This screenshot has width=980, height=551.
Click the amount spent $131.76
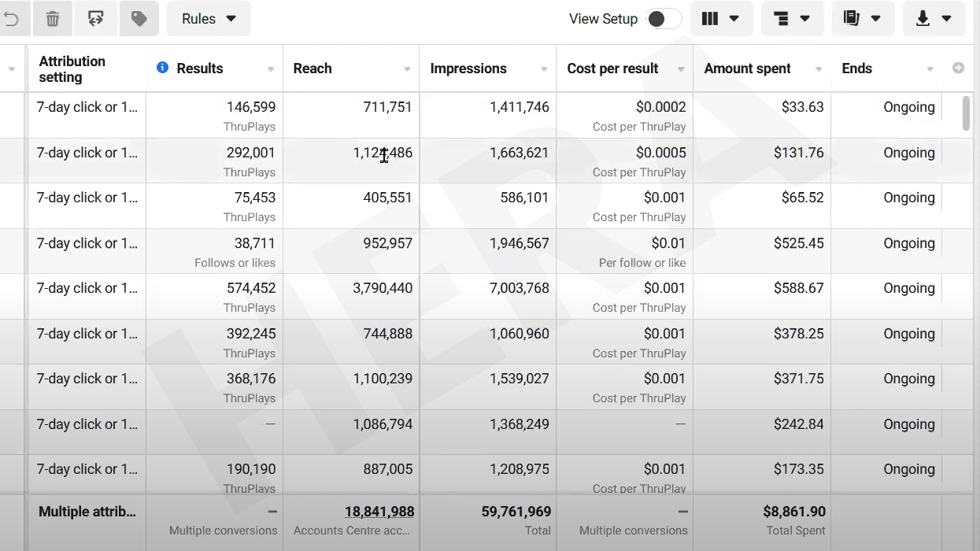[798, 153]
